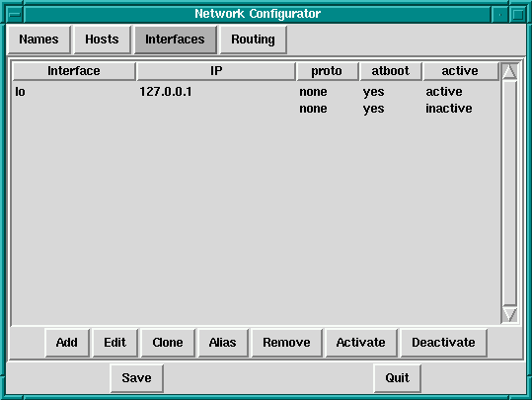The height and width of the screenshot is (400, 532).
Task: Clone the selected interface
Action: point(168,343)
